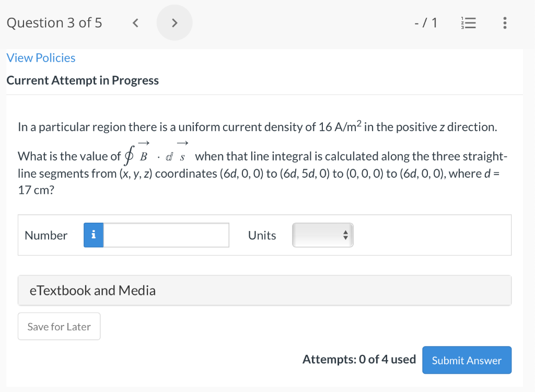Click the '- / 1' score display
Screen dimensions: 535x392
pos(426,22)
